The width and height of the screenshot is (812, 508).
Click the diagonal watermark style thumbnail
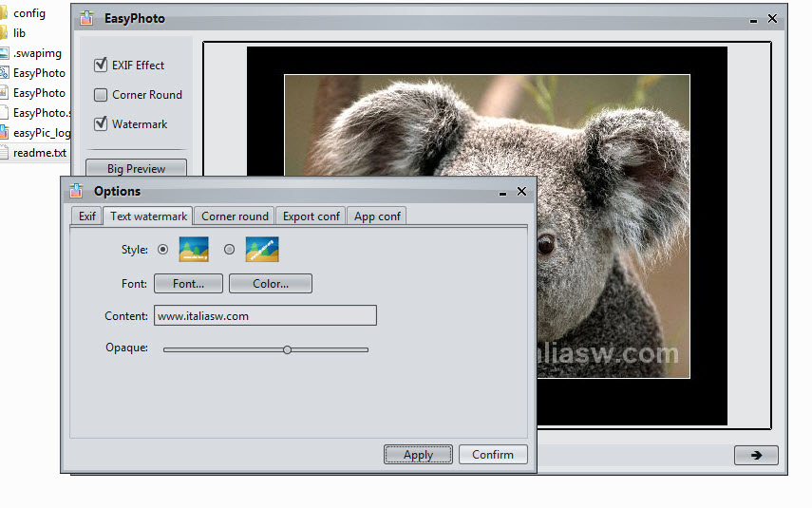coord(262,250)
